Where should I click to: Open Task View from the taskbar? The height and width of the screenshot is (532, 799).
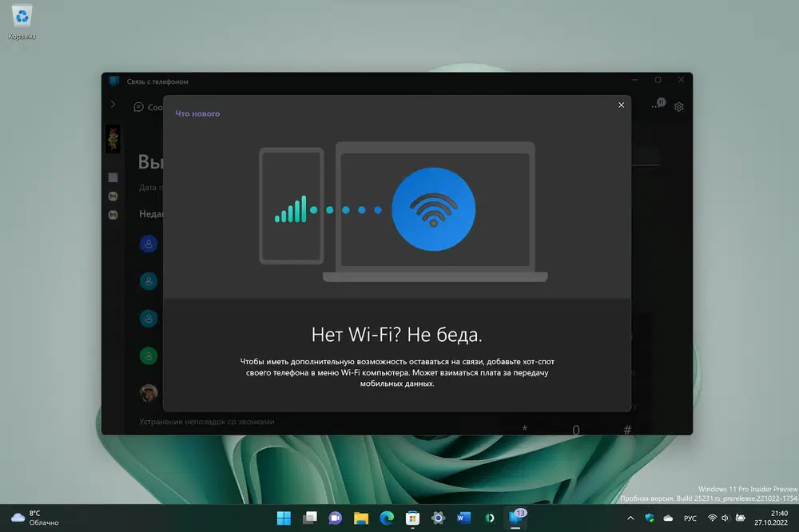310,518
